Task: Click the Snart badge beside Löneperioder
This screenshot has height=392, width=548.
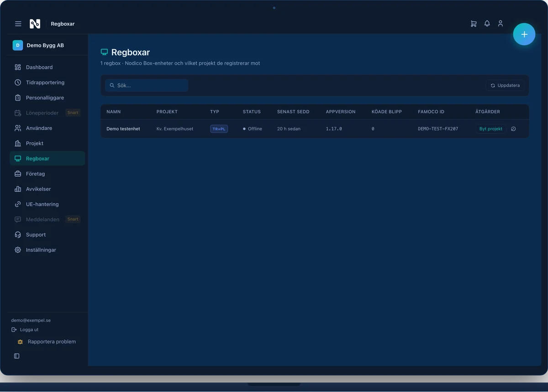Action: 73,112
